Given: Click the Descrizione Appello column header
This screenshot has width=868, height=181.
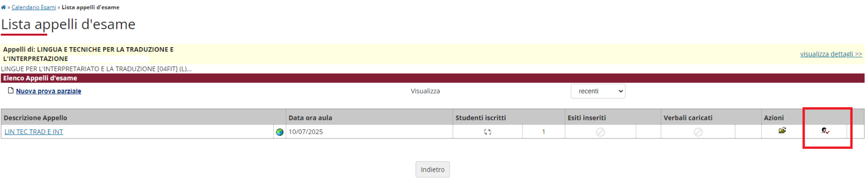Looking at the screenshot, I should click(x=35, y=118).
